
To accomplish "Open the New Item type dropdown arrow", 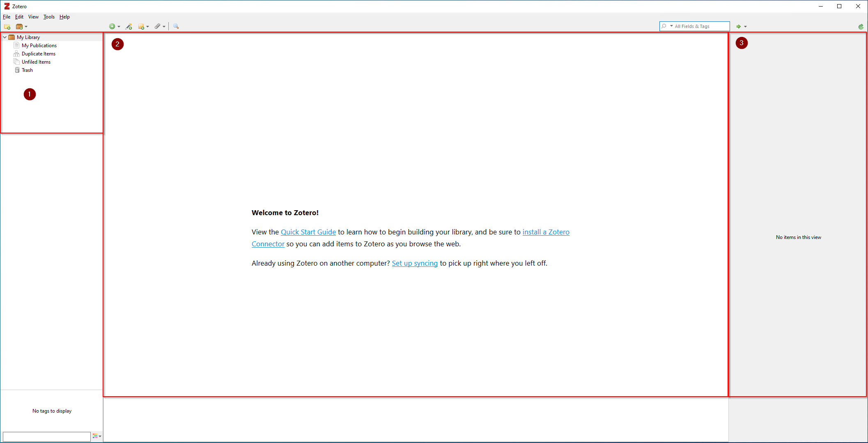I will click(119, 27).
